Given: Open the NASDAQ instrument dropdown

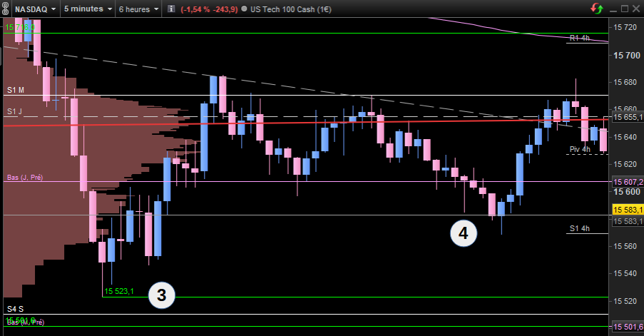Looking at the screenshot, I should [x=36, y=9].
